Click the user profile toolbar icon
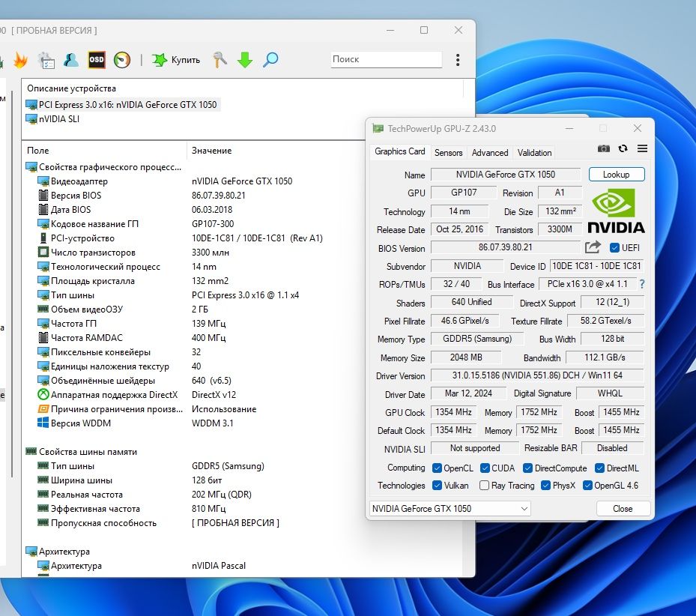 click(71, 60)
